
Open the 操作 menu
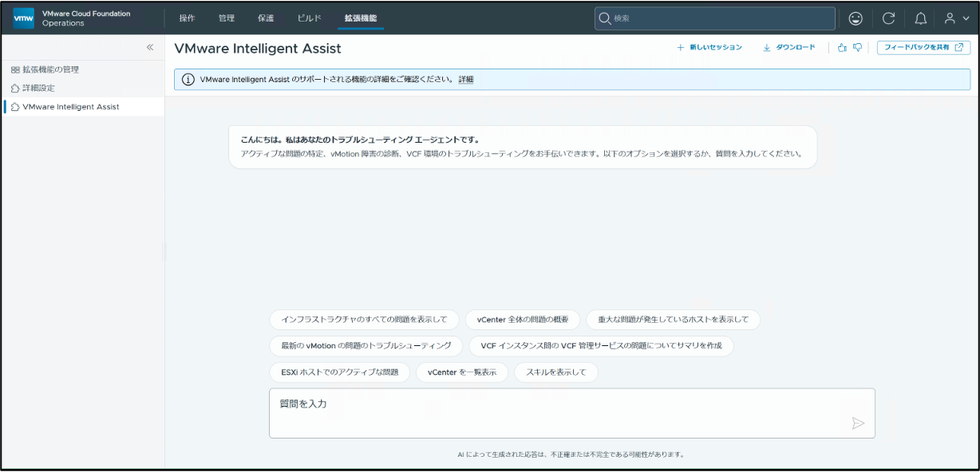coord(188,18)
